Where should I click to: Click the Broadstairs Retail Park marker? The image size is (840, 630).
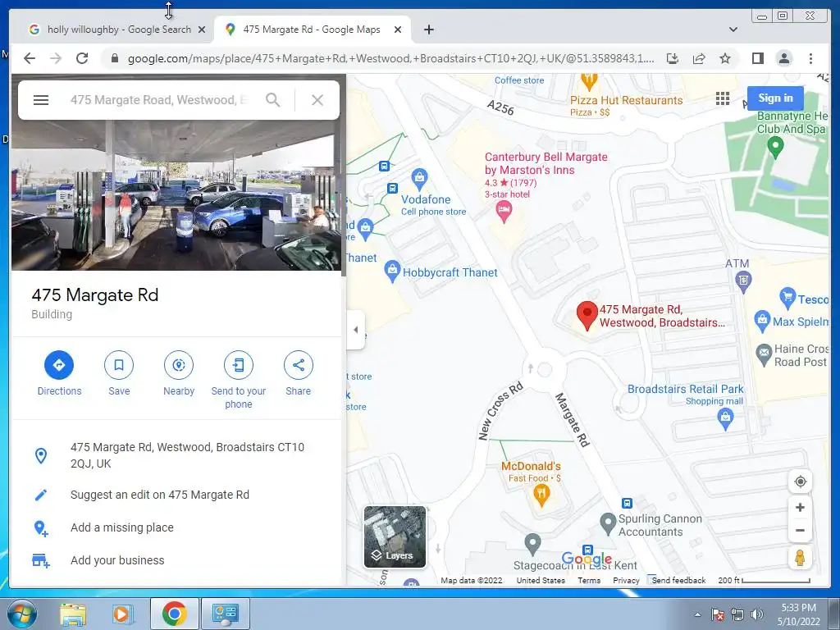pos(725,419)
